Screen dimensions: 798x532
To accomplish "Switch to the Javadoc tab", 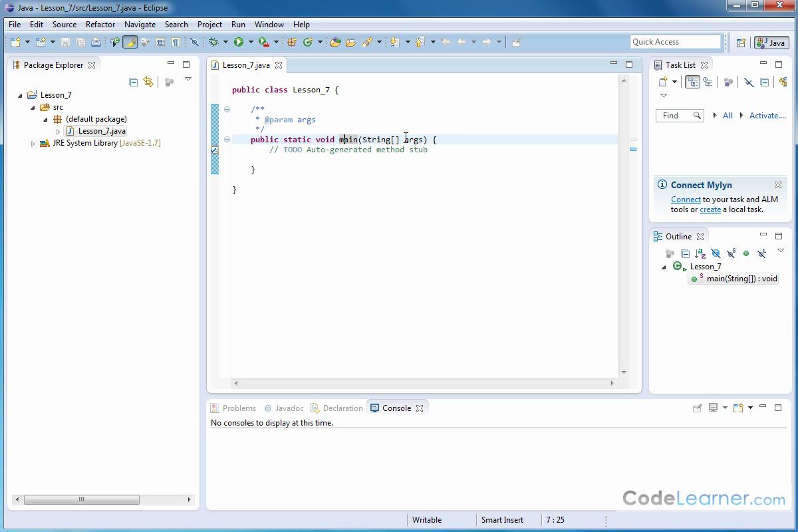I will point(284,408).
